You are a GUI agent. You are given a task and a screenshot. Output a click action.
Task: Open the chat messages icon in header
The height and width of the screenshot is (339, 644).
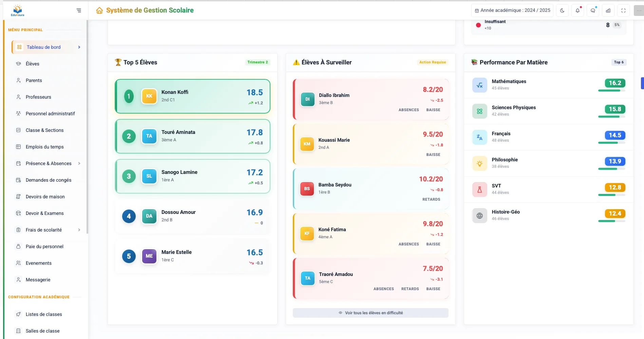click(593, 11)
